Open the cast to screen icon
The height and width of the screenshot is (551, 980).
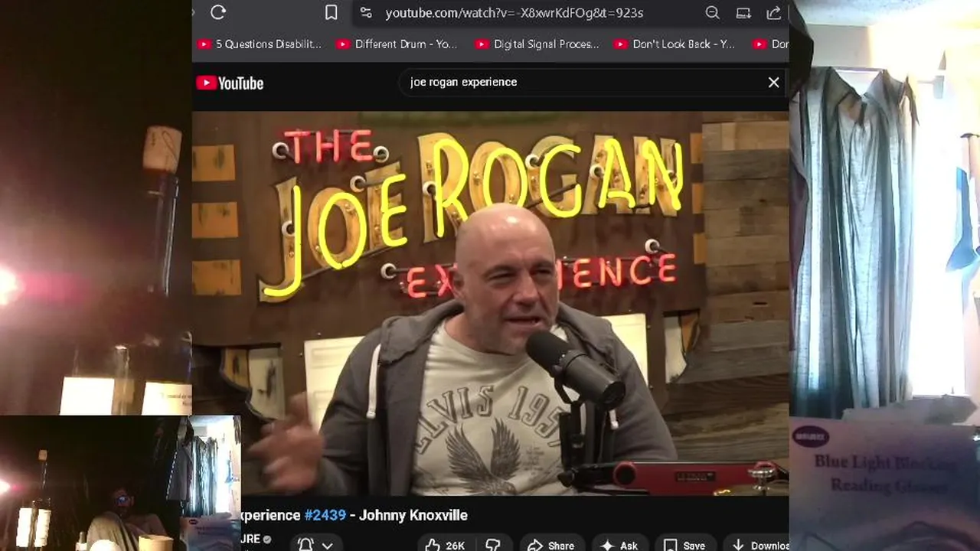coord(743,12)
